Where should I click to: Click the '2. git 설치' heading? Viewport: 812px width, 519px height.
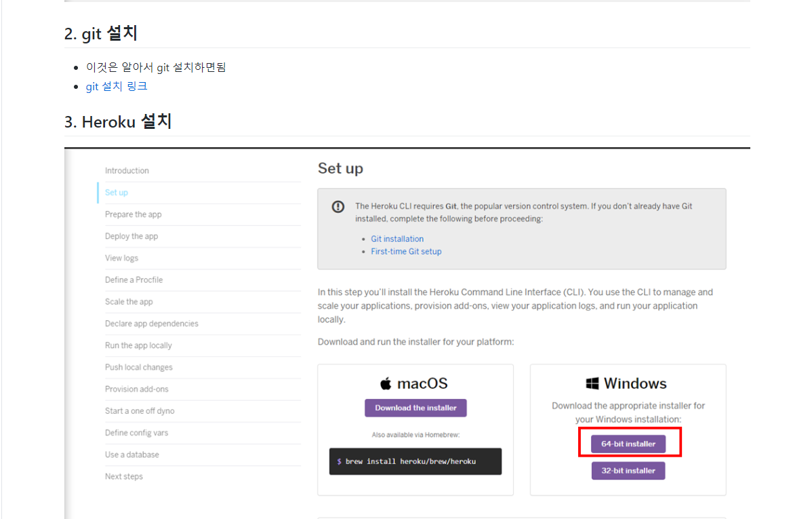[101, 33]
